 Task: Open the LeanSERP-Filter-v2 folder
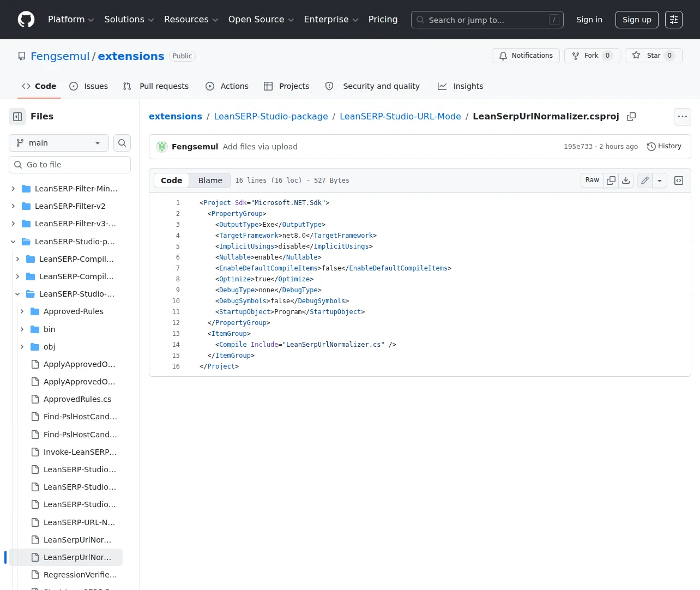pyautogui.click(x=70, y=206)
